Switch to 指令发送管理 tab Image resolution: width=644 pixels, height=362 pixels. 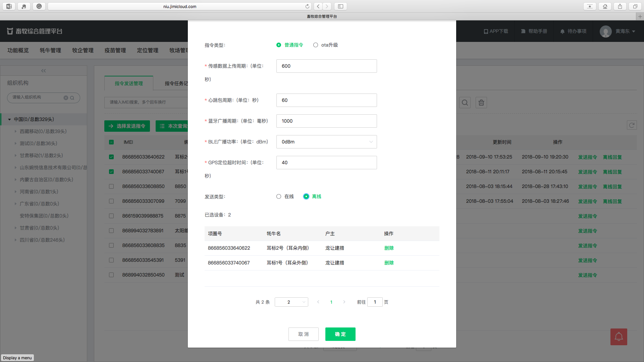point(129,83)
